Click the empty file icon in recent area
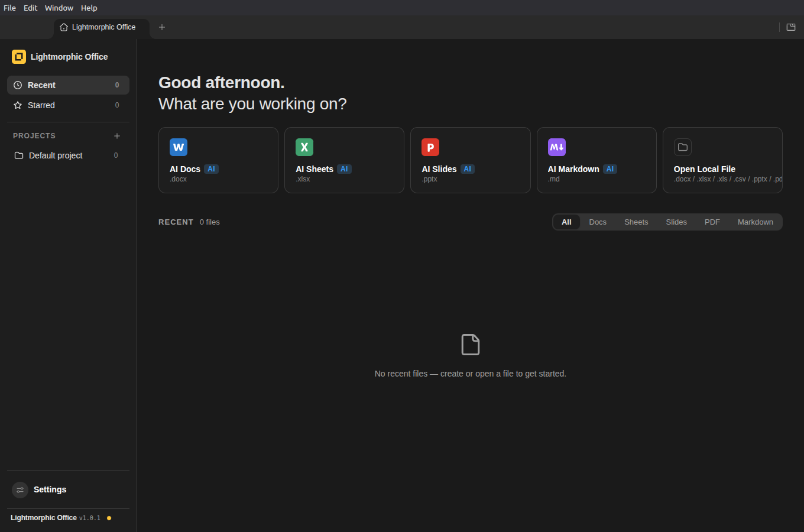Viewport: 804px width, 532px height. 471,345
